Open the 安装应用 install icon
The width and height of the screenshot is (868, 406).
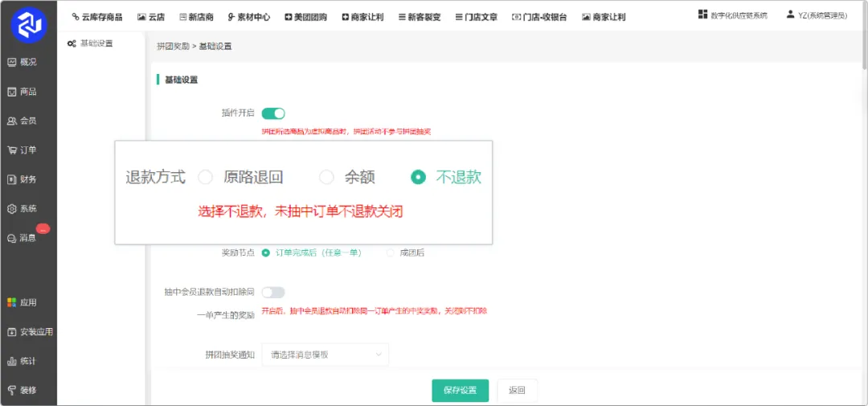point(11,332)
